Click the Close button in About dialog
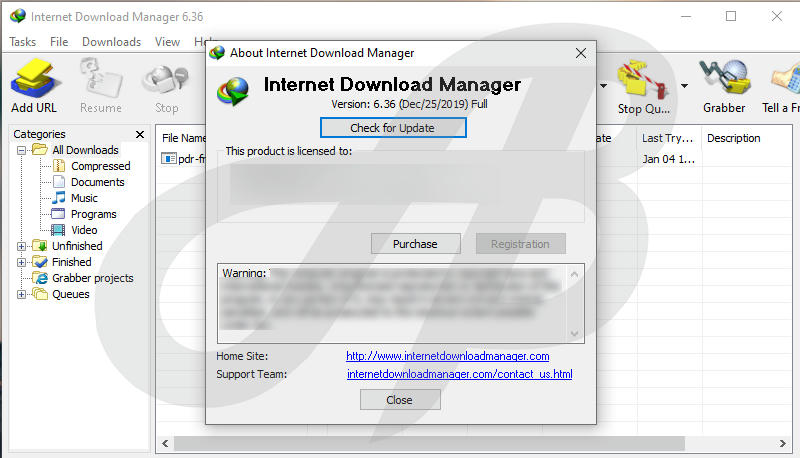Viewport: 800px width, 458px height. (x=399, y=400)
